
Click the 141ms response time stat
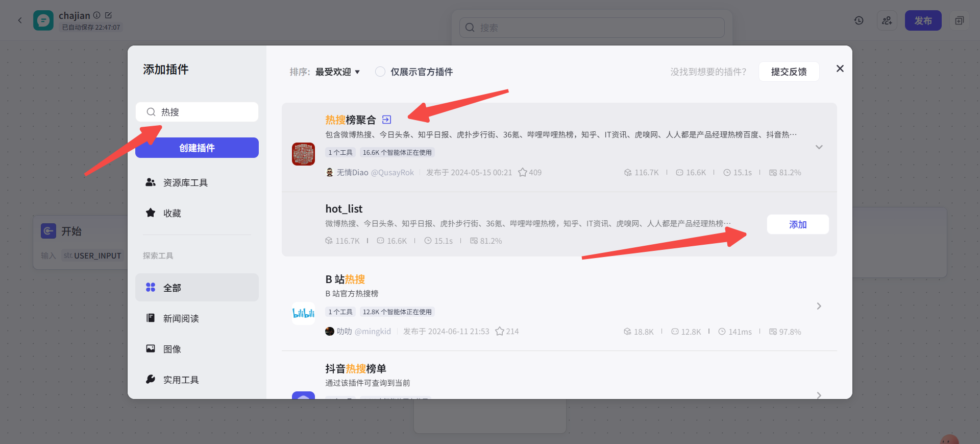click(x=735, y=332)
